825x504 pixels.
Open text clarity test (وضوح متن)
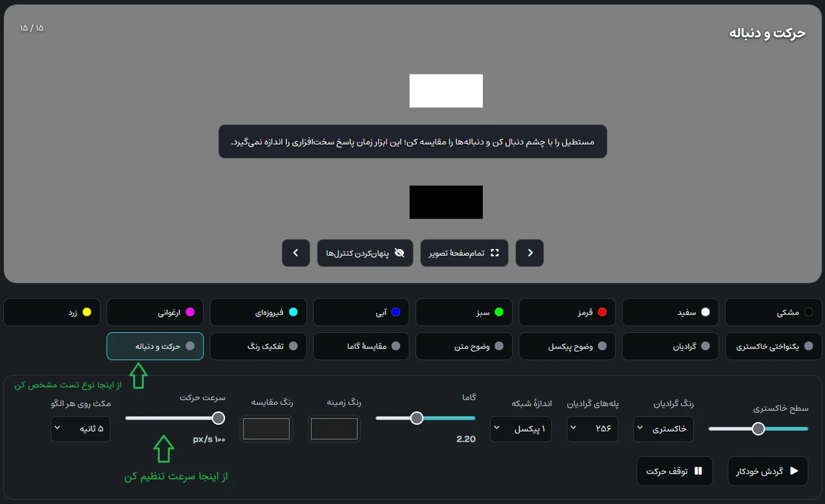464,346
